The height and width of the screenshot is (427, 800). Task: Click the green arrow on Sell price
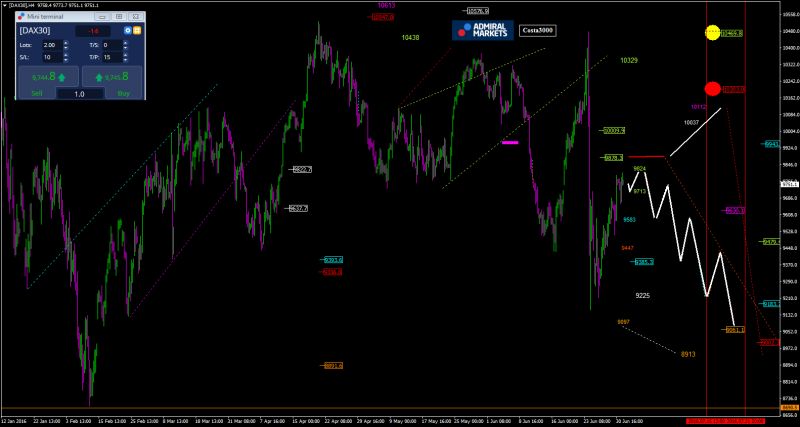pyautogui.click(x=62, y=76)
